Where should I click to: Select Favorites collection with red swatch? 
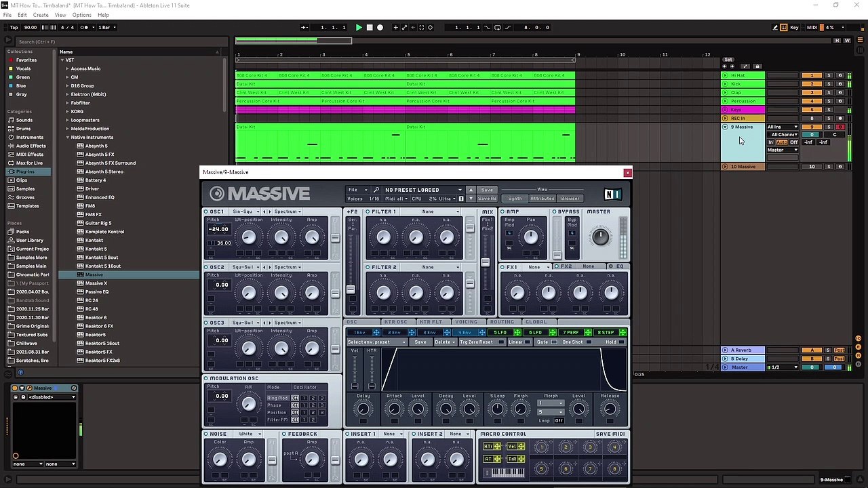point(26,60)
